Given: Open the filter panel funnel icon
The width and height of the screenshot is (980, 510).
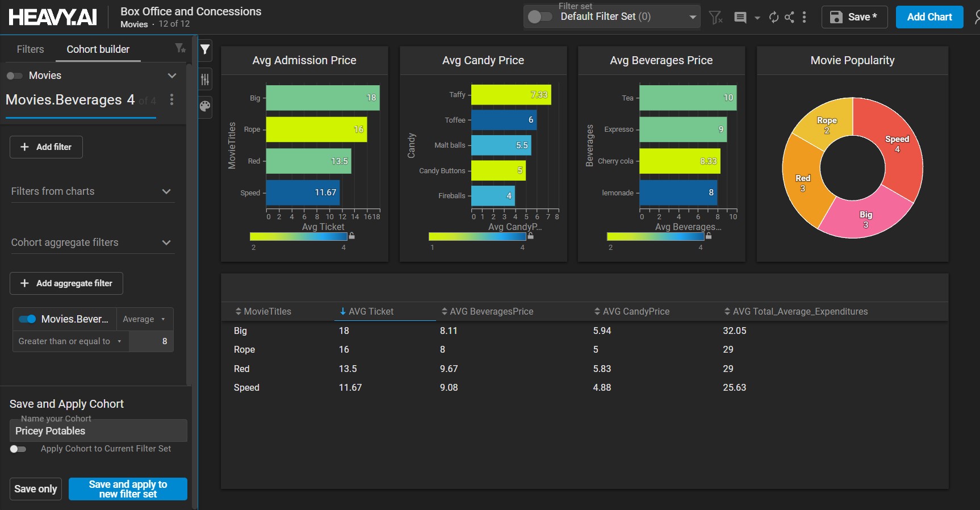Looking at the screenshot, I should (205, 50).
